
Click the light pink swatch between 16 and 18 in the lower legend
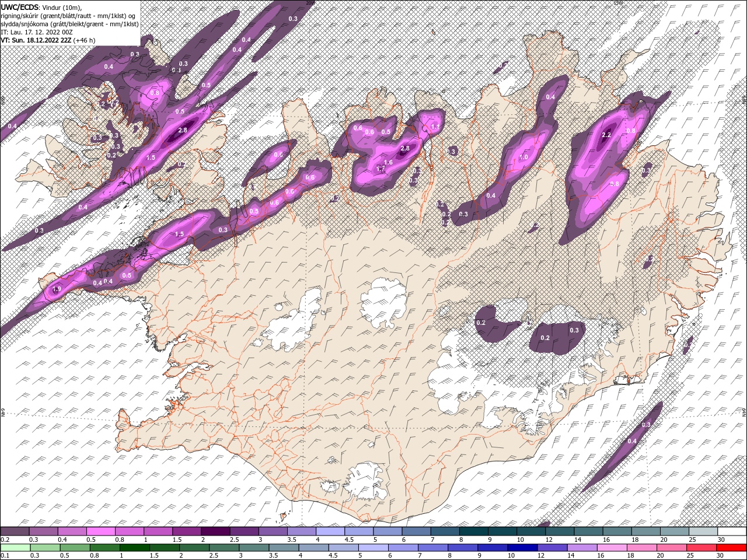(x=612, y=547)
